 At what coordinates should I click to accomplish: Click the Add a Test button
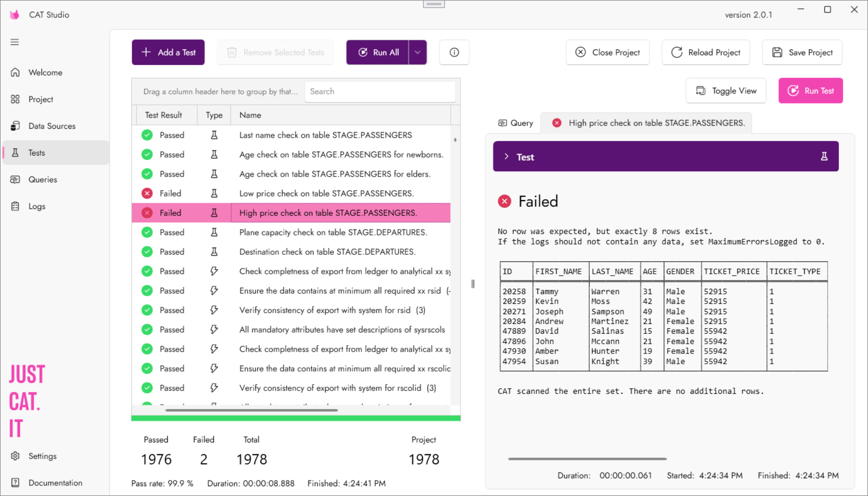pos(168,53)
